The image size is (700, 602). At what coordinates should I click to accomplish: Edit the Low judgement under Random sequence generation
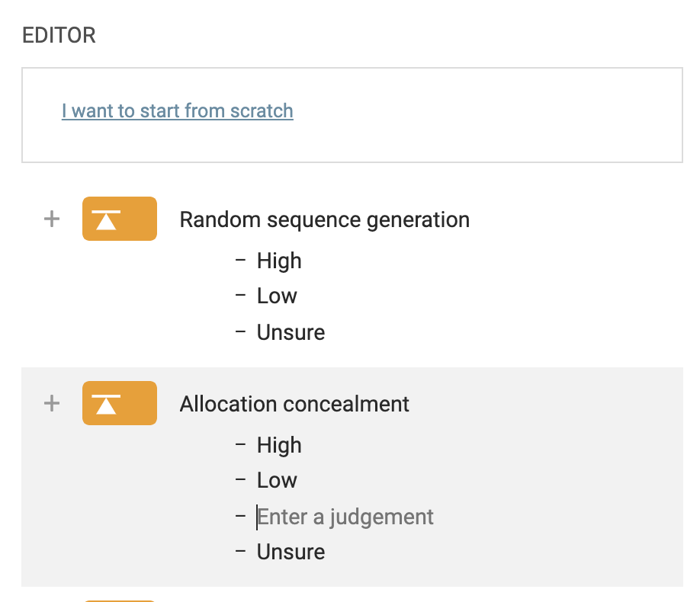click(277, 296)
